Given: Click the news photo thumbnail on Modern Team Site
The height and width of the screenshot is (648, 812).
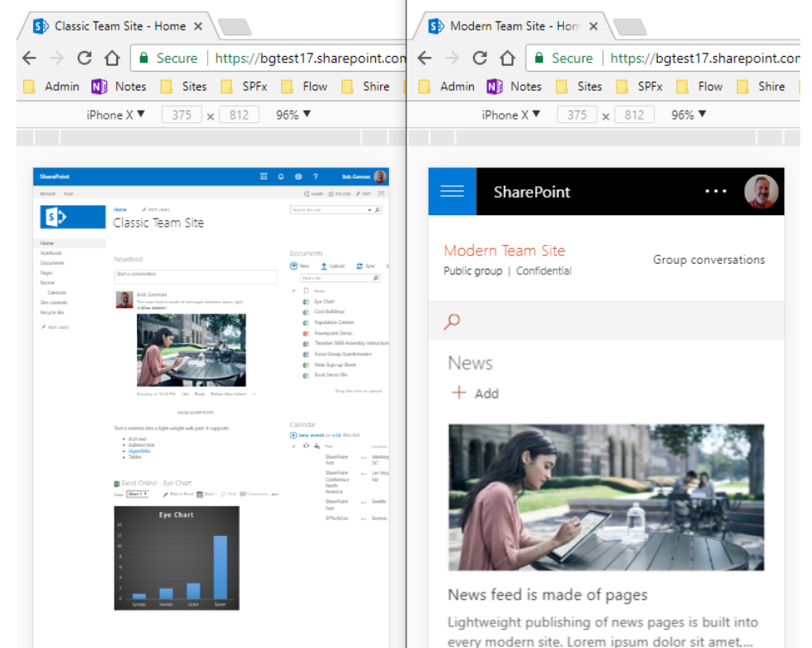Looking at the screenshot, I should 606,497.
